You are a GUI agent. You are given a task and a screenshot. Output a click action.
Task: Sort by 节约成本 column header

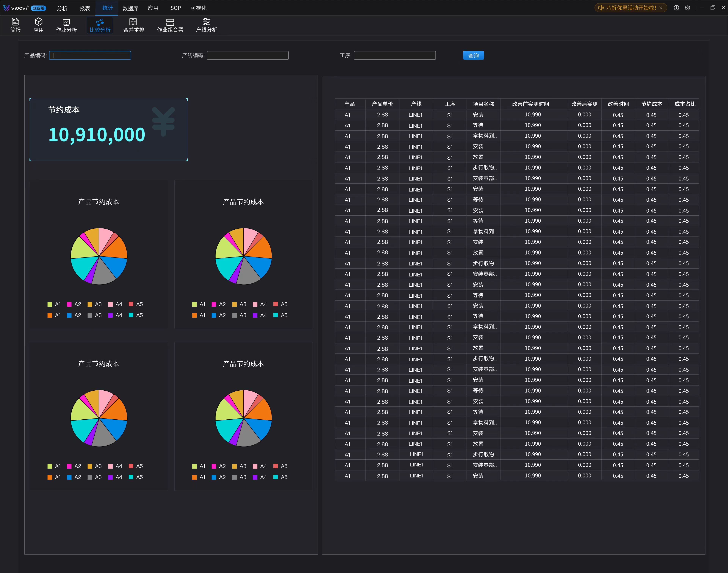[652, 104]
